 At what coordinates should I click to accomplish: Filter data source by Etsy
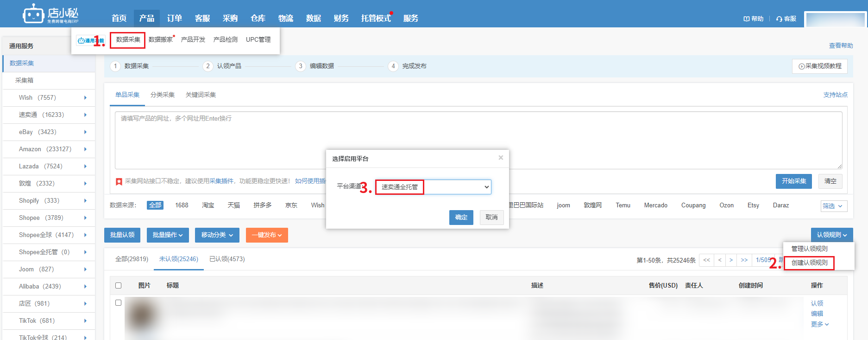753,205
